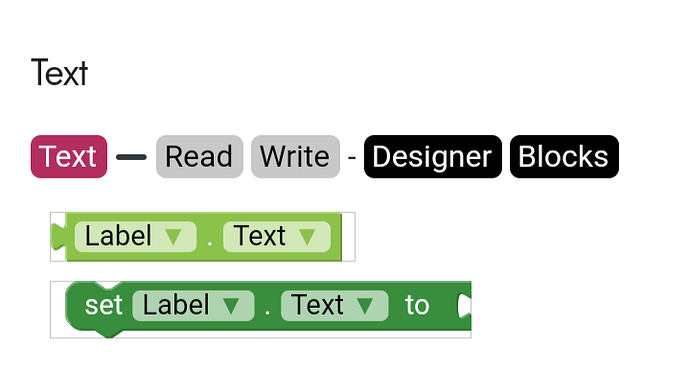Screen dimensions: 690x373
Task: Open Text dropdown in dark green set block
Action: point(334,305)
